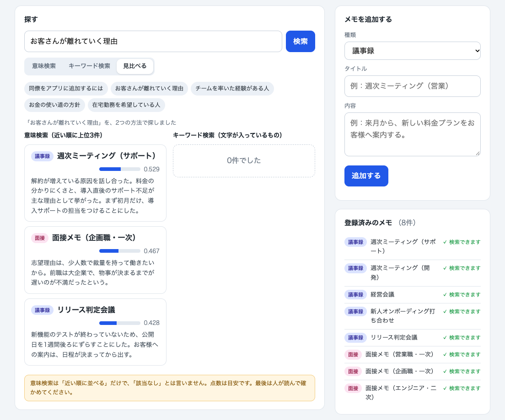Click the 議事録 badge on リリース判定会議 result card
The height and width of the screenshot is (420, 505).
click(42, 310)
